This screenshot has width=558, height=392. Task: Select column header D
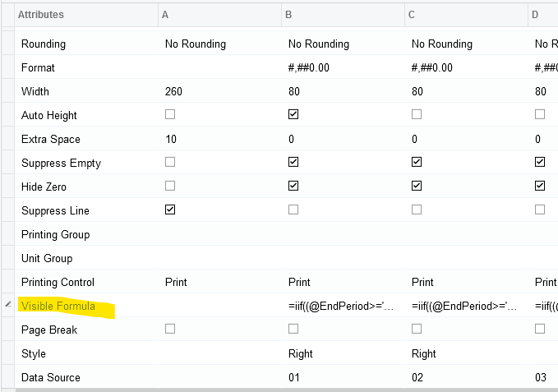pyautogui.click(x=543, y=15)
